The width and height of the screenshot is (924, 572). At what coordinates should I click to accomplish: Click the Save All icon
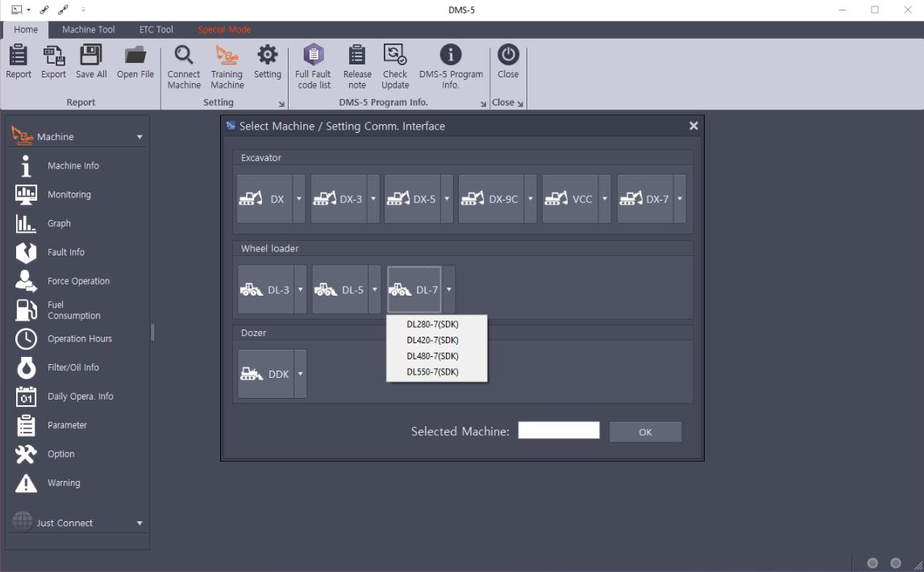[x=91, y=56]
